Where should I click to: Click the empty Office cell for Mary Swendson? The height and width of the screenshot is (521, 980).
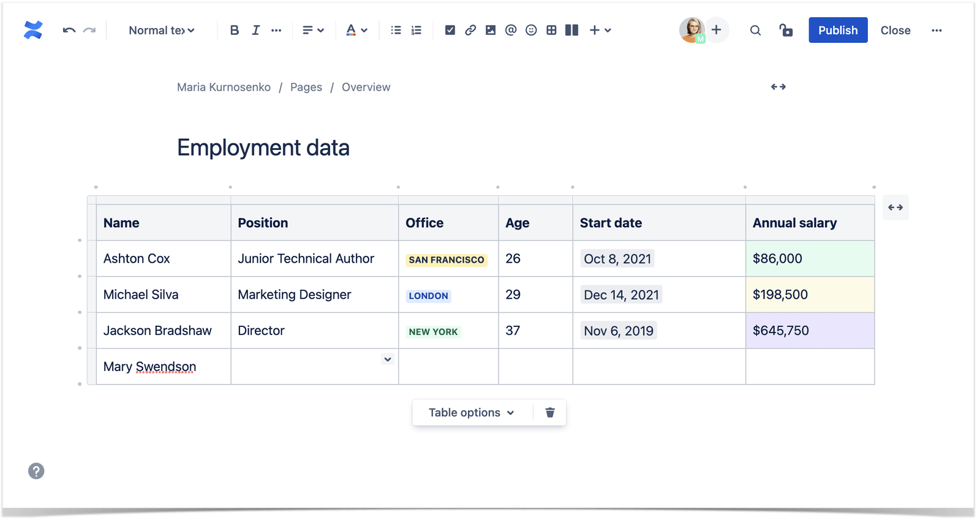(x=448, y=367)
